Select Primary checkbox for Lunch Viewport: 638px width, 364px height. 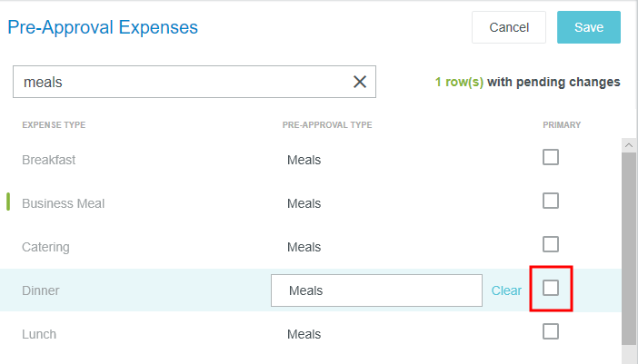[x=551, y=331]
